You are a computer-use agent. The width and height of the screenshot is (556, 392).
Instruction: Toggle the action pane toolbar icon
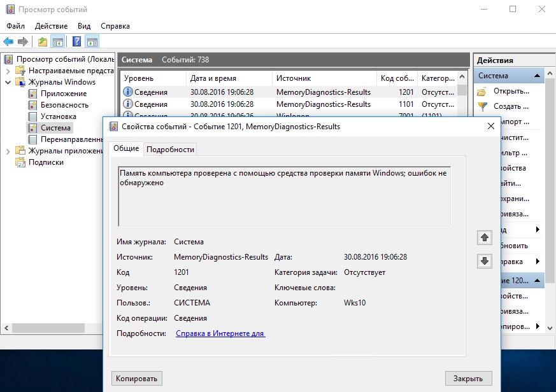pos(92,42)
